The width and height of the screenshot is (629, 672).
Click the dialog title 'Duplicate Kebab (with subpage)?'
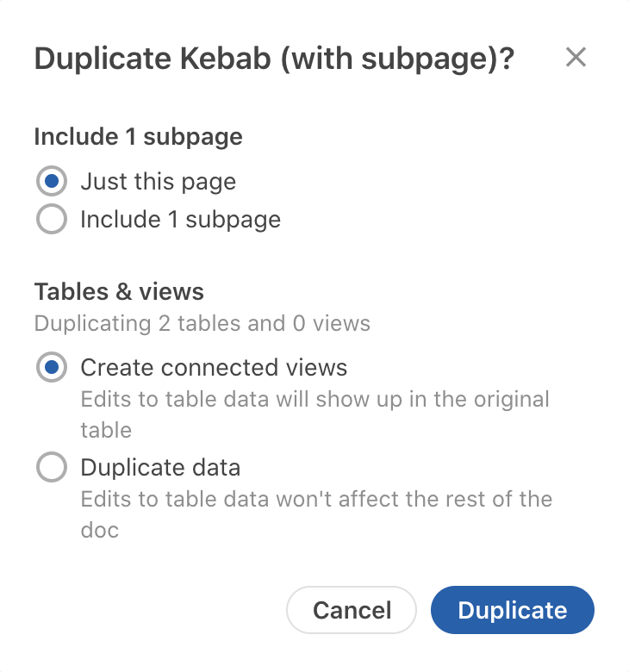(274, 59)
